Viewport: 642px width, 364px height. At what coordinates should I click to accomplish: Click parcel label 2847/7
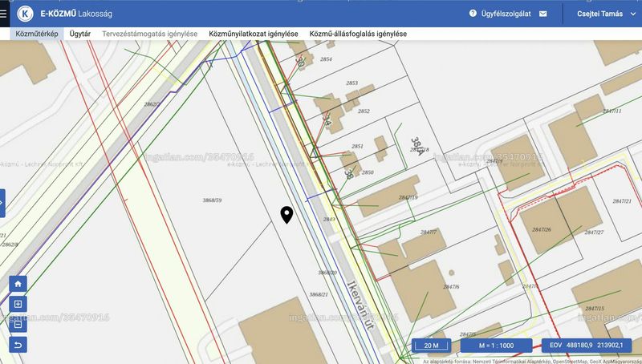429,232
